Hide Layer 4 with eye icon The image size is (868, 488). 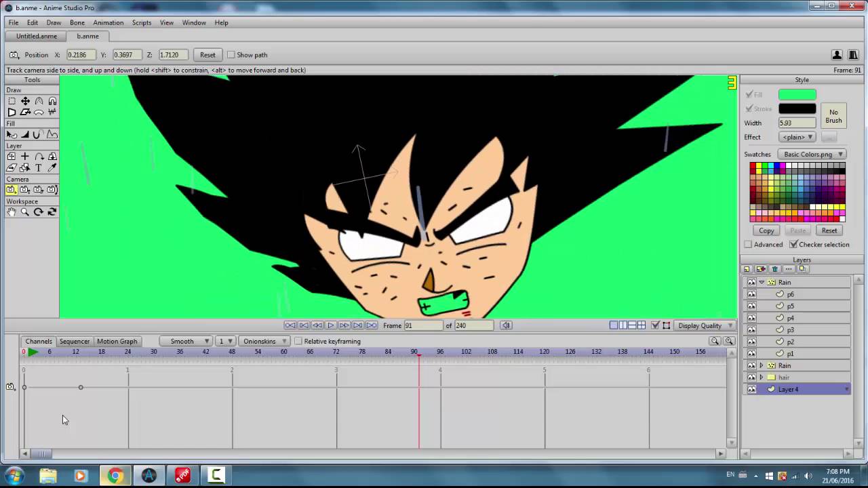click(x=751, y=389)
